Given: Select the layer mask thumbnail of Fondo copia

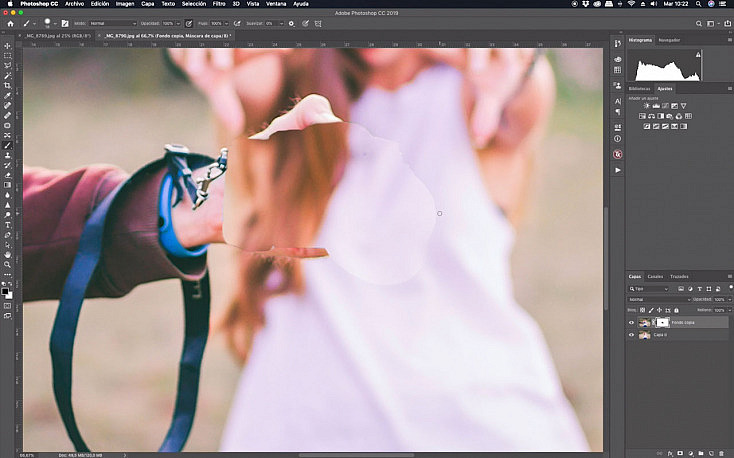Looking at the screenshot, I should (x=662, y=323).
